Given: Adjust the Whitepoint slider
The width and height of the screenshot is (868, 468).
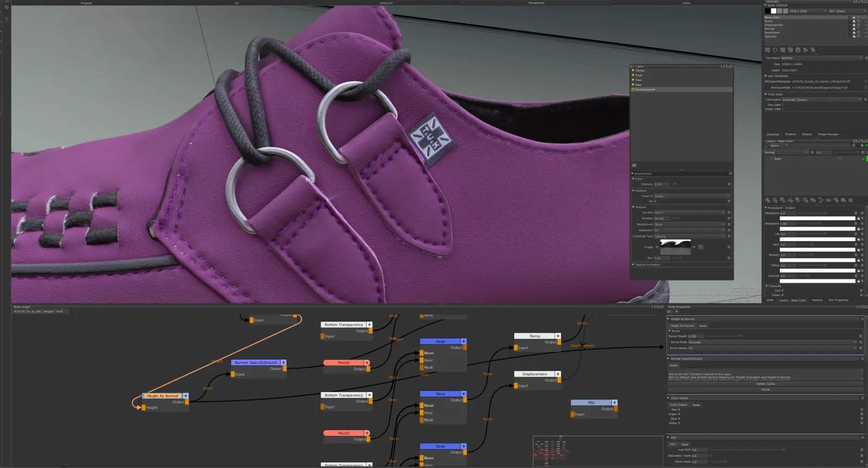Looking at the screenshot, I should (820, 223).
